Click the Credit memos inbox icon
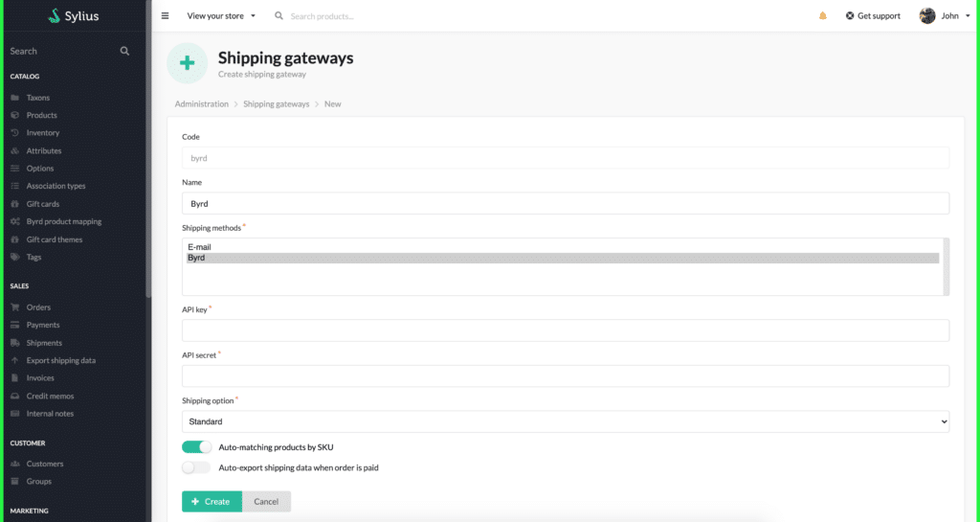This screenshot has width=980, height=522. pyautogui.click(x=15, y=396)
